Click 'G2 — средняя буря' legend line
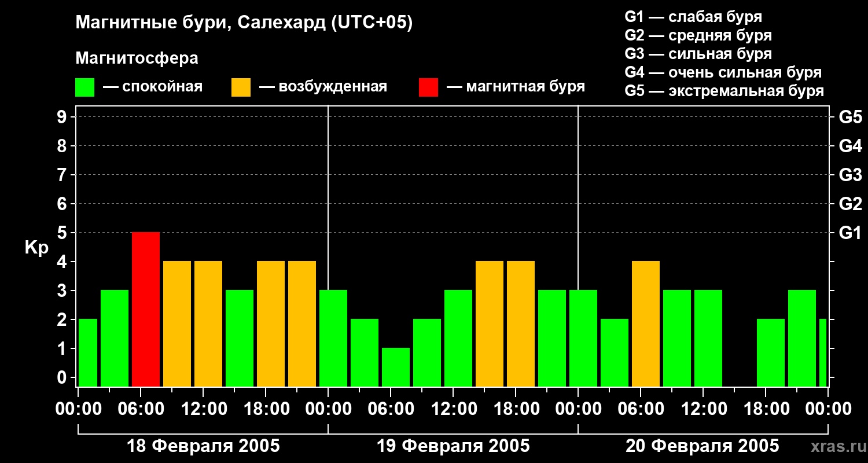This screenshot has width=868, height=463. click(698, 35)
